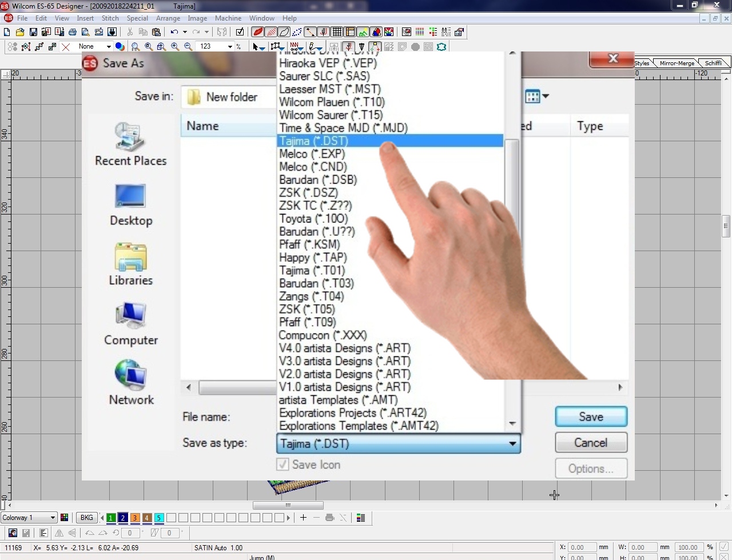Open the Libraries location

131,264
